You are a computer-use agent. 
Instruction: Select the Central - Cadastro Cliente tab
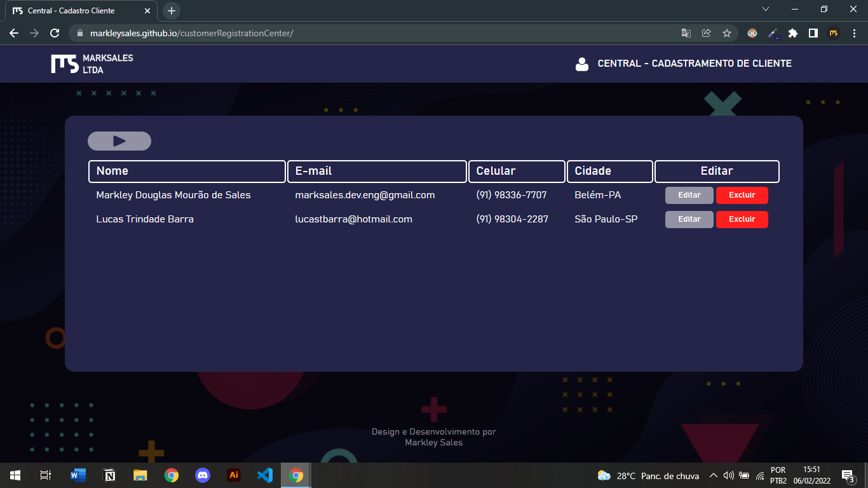coord(81,11)
